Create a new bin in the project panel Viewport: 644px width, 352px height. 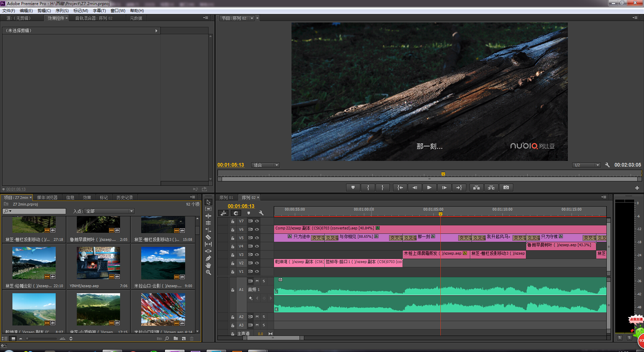point(176,339)
